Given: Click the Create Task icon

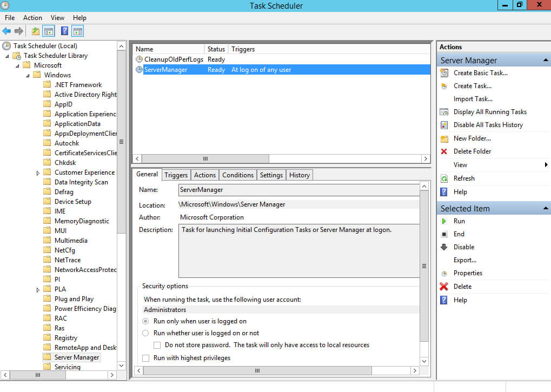Looking at the screenshot, I should pyautogui.click(x=444, y=86).
